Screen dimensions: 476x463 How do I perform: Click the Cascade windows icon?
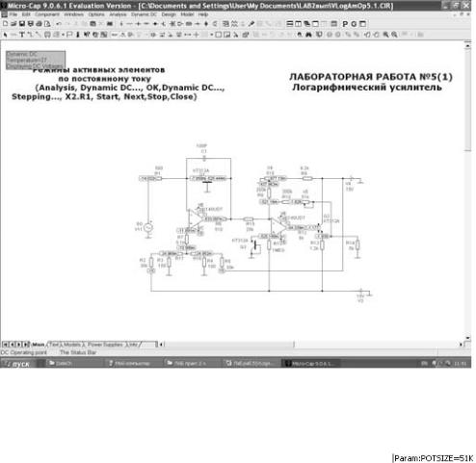[x=307, y=24]
